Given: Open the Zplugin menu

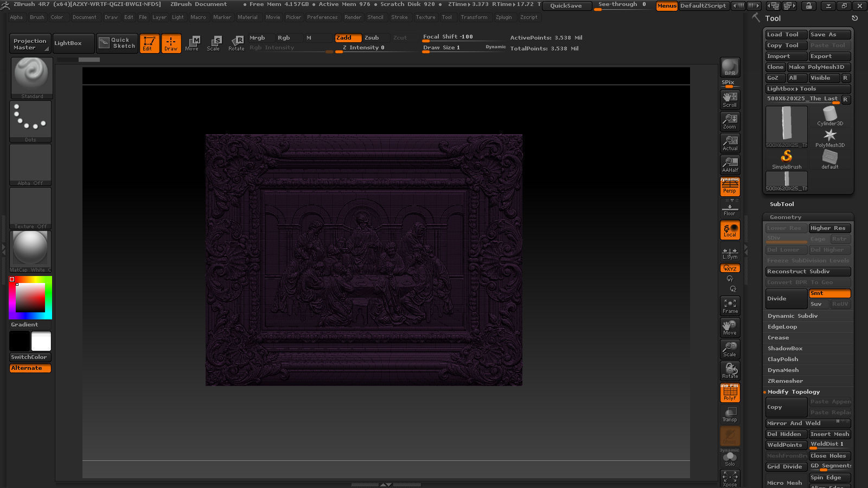Looking at the screenshot, I should pyautogui.click(x=503, y=17).
